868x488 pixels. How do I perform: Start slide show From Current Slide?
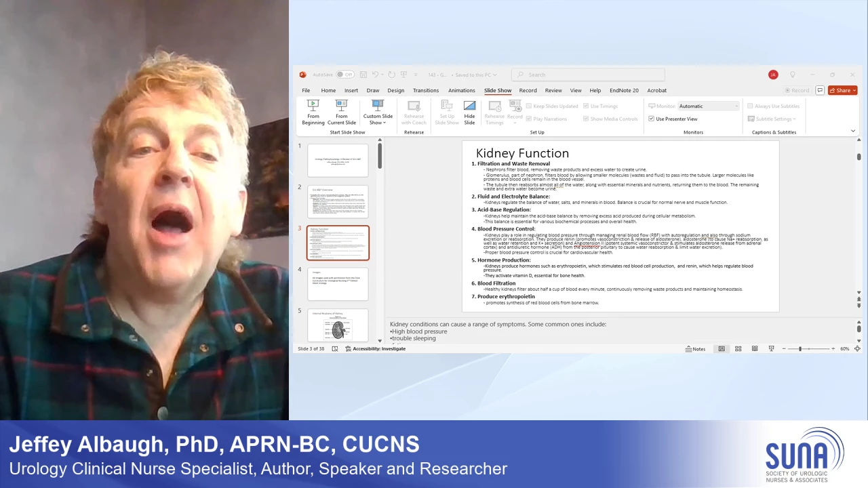click(x=341, y=112)
